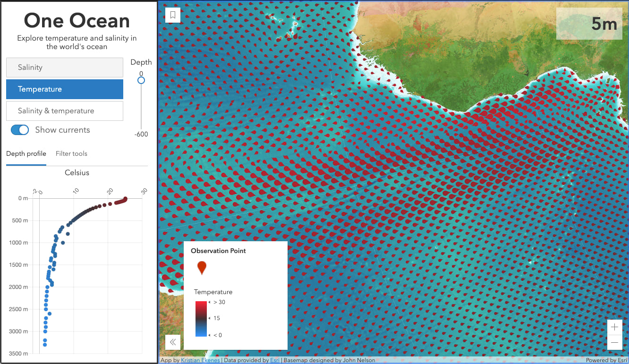Screen dimensions: 629x364
Task: Click the zoom out icon on the map
Action: coord(615,342)
